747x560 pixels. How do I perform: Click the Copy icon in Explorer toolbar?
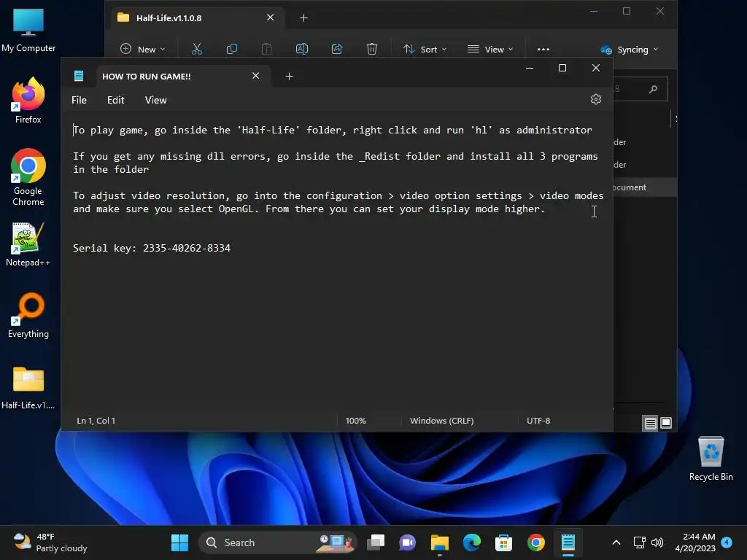(232, 49)
